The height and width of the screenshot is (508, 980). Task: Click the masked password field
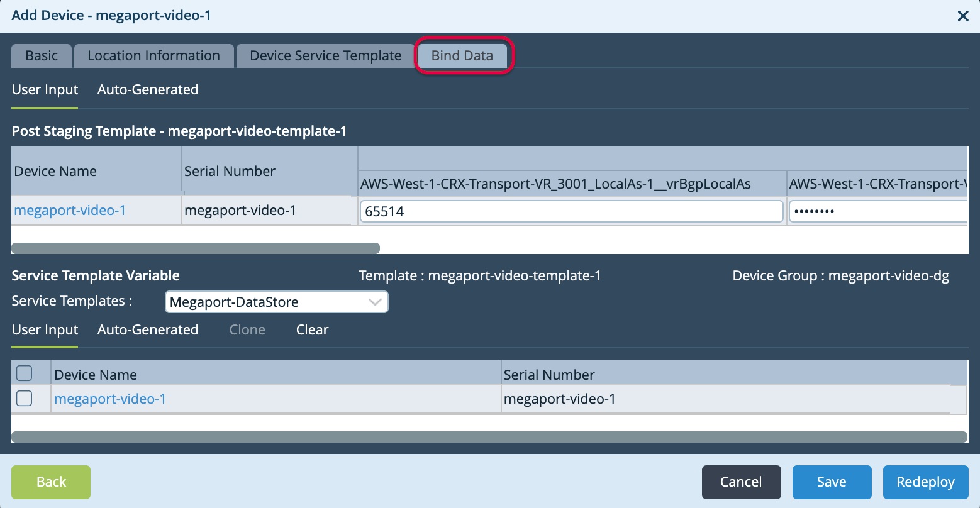click(881, 211)
